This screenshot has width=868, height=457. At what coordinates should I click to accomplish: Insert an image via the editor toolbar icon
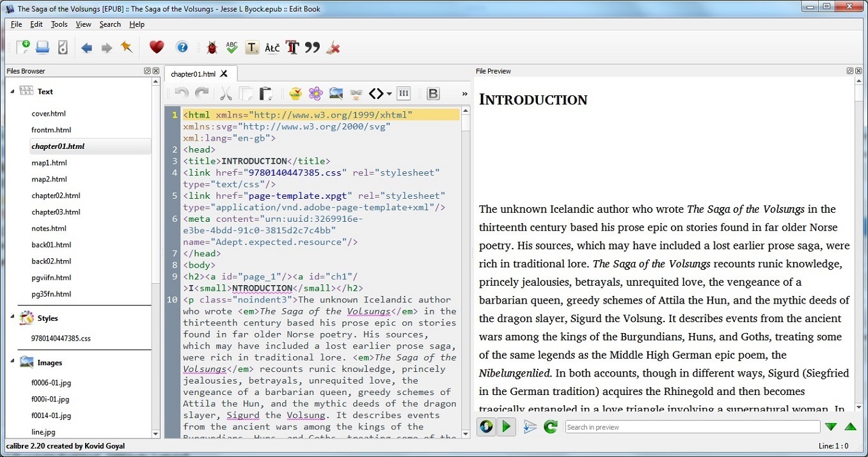point(336,93)
